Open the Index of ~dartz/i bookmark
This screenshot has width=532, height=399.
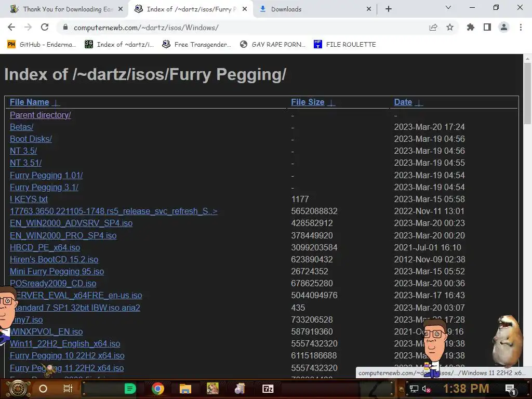point(119,45)
